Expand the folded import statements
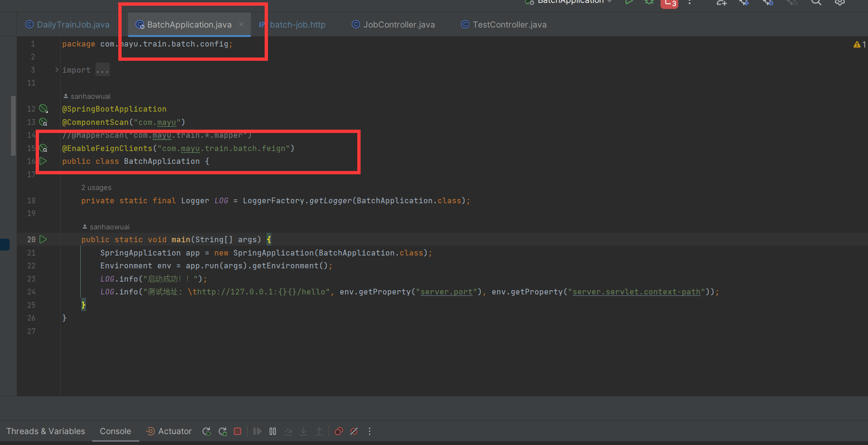 pos(57,70)
